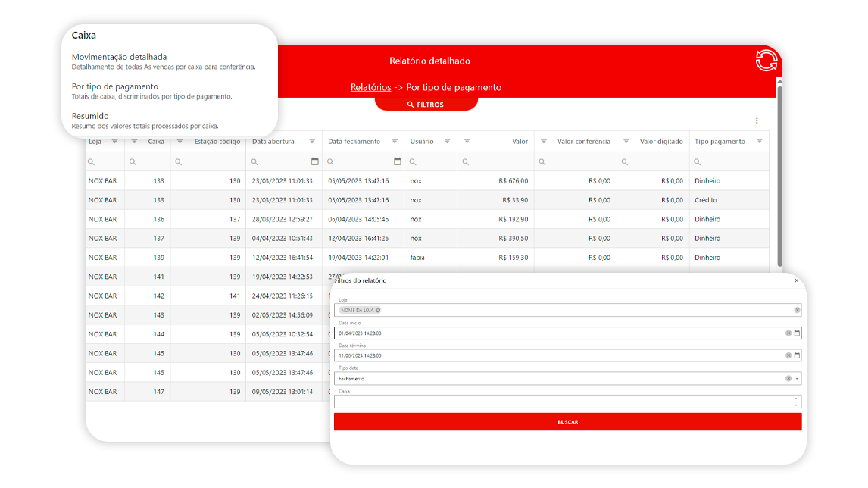This screenshot has height=488, width=868.
Task: Open the three-dot table options menu
Action: [757, 120]
